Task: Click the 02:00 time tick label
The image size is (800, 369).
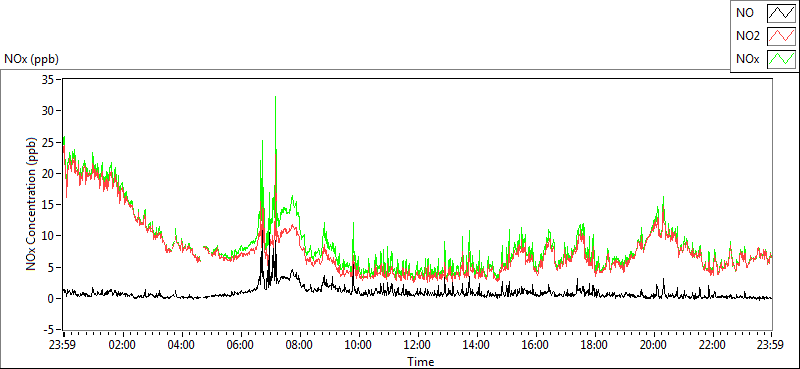Action: [x=123, y=344]
